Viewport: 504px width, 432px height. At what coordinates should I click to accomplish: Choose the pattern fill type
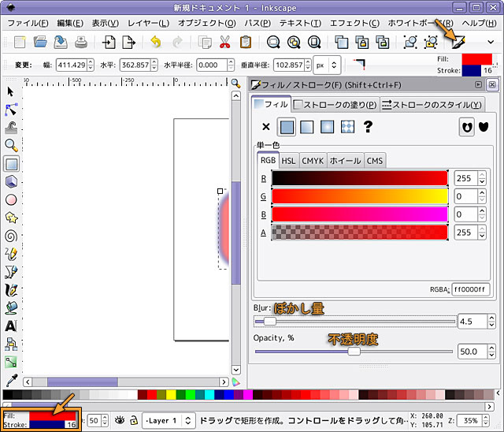[347, 126]
